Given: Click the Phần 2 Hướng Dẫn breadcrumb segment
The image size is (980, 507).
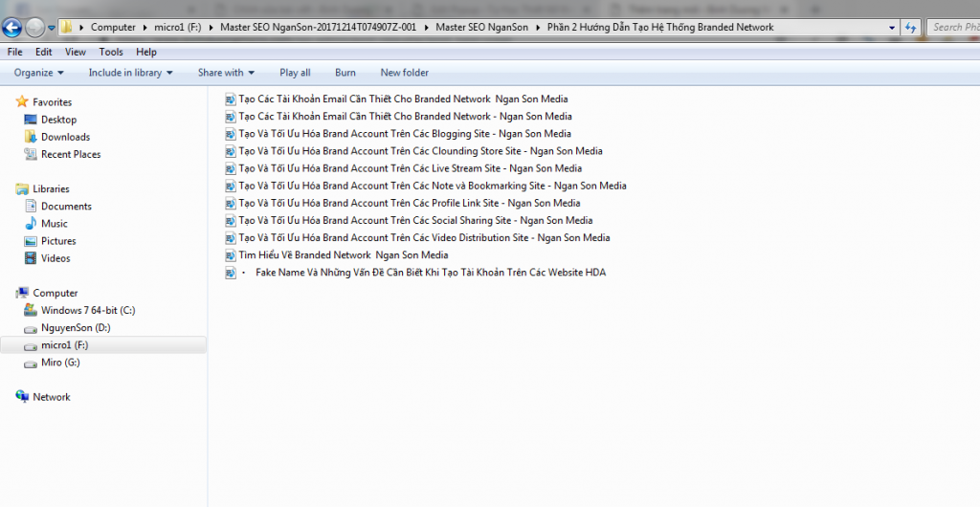Looking at the screenshot, I should point(660,28).
